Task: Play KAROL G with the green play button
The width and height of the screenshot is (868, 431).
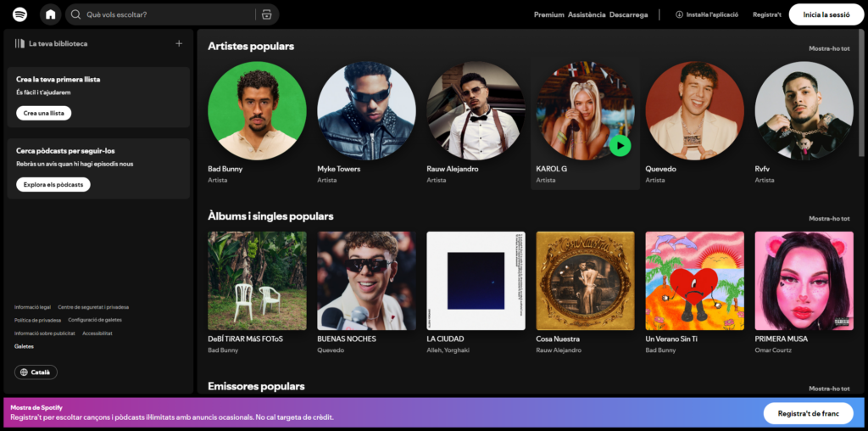Action: (620, 146)
